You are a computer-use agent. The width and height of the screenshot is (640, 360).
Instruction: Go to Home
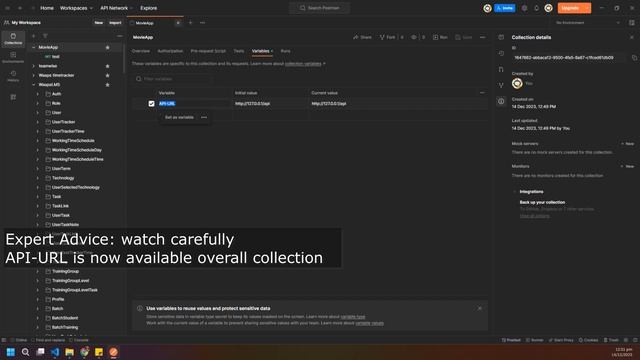47,8
